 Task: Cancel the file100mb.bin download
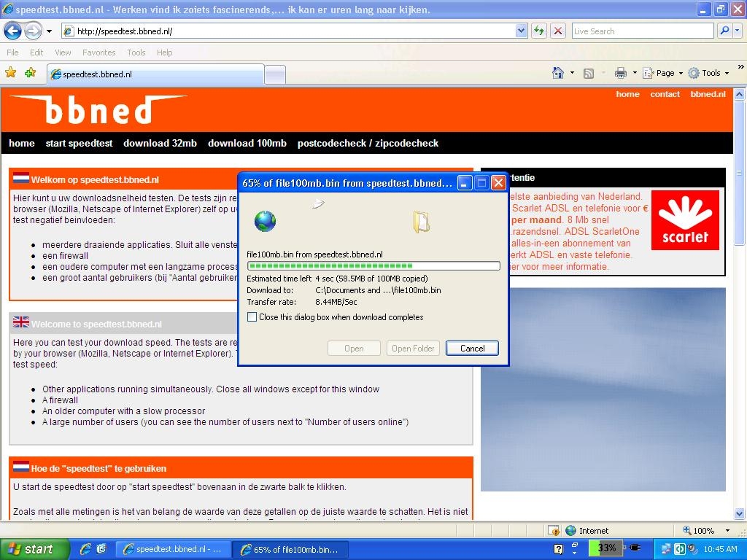point(472,348)
